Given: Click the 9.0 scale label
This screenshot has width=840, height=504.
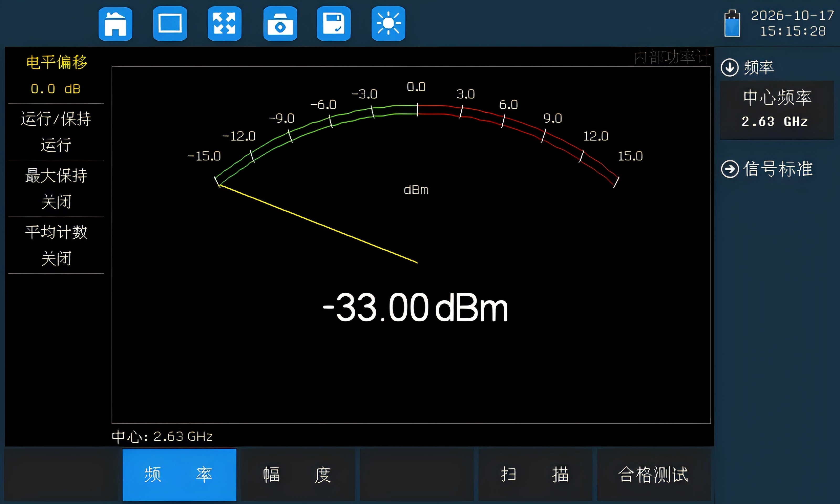Looking at the screenshot, I should coord(553,118).
